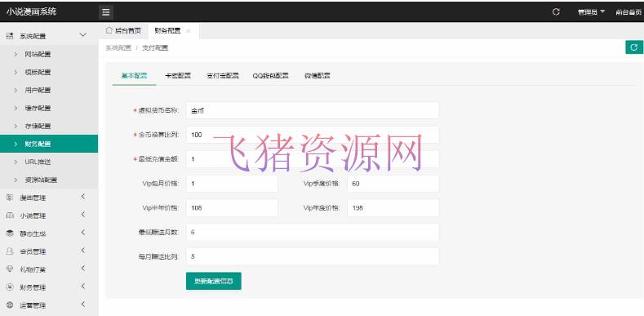
Task: Focus the 每月赠送比例 input field
Action: tap(312, 256)
